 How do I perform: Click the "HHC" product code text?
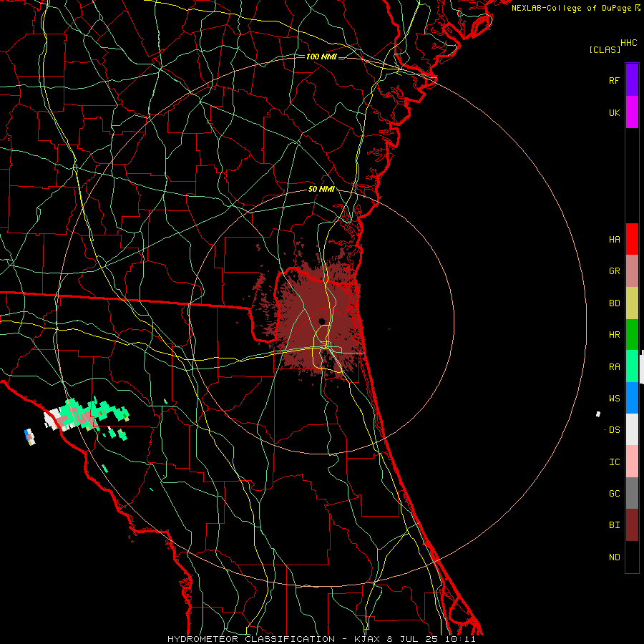point(628,43)
